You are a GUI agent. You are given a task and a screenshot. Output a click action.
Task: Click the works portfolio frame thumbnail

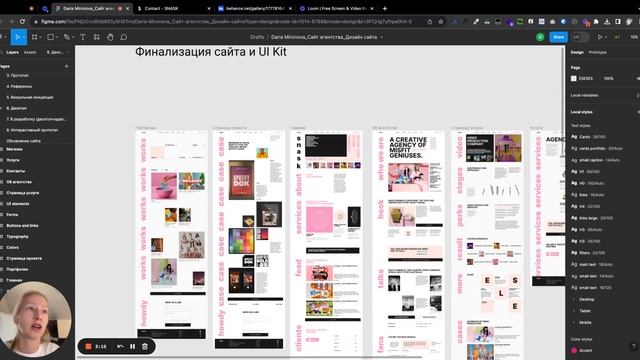pos(171,235)
